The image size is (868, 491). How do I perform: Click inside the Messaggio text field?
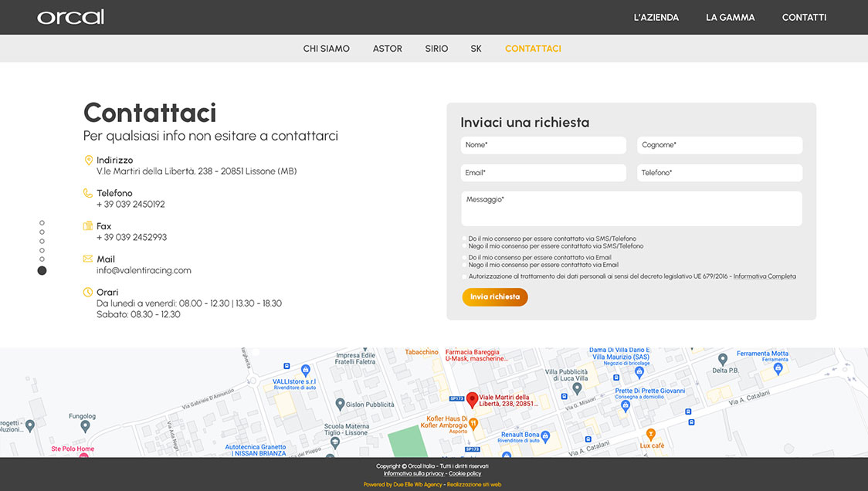pos(631,208)
